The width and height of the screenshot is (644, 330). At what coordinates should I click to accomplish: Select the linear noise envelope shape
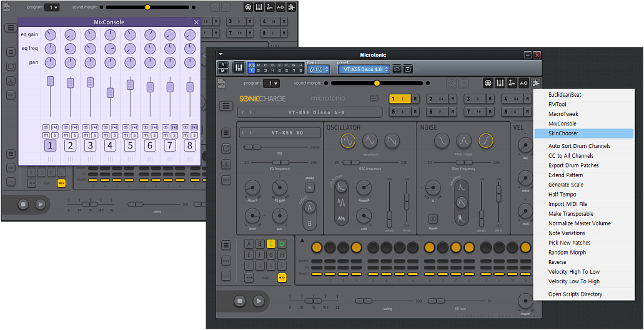tap(461, 203)
